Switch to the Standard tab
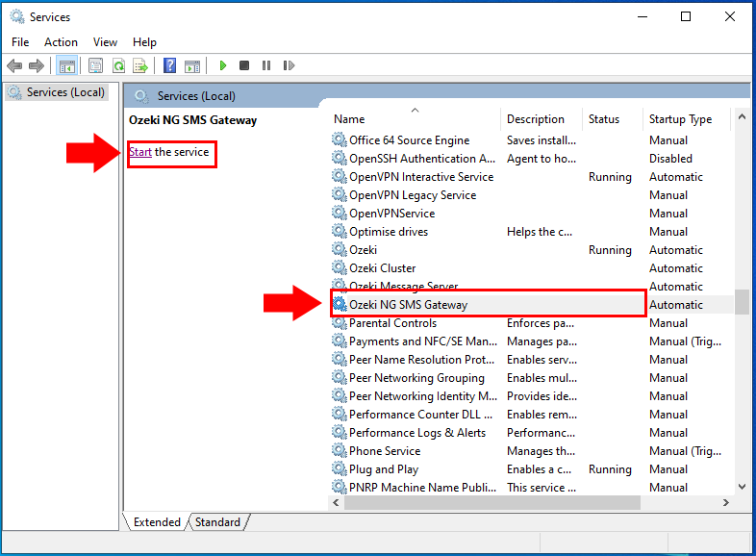The image size is (756, 556). [x=217, y=522]
